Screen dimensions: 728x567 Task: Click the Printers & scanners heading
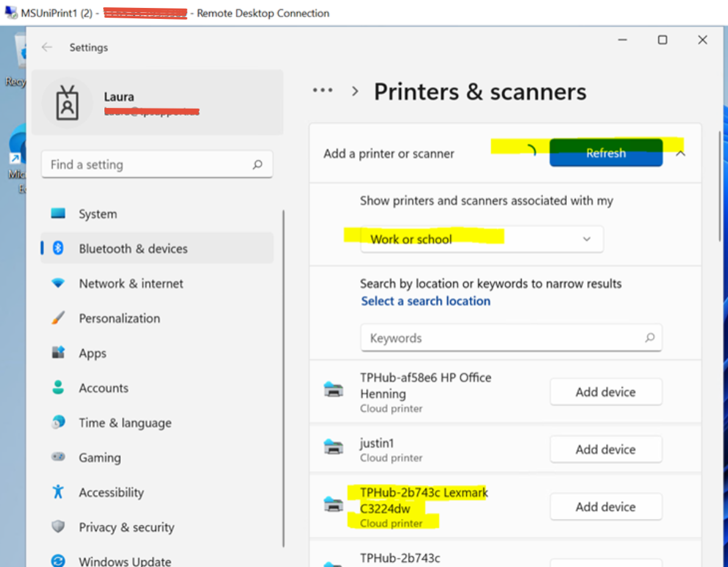(480, 92)
